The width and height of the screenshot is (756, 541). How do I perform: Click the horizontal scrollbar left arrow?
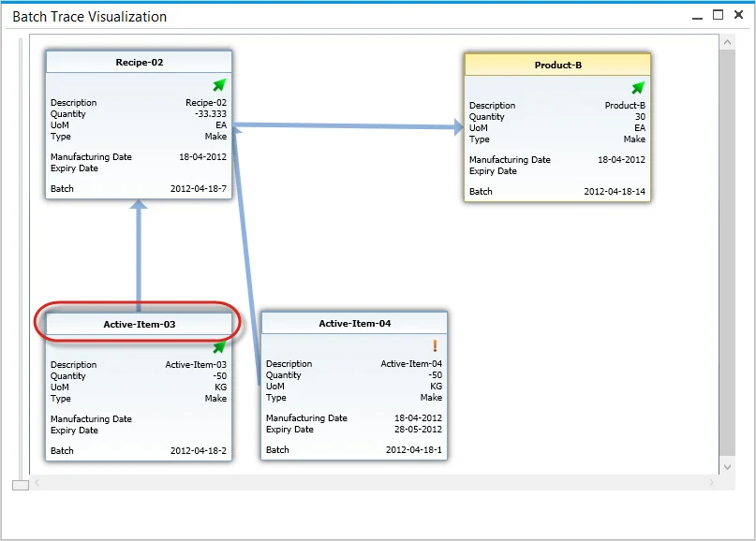(x=37, y=483)
